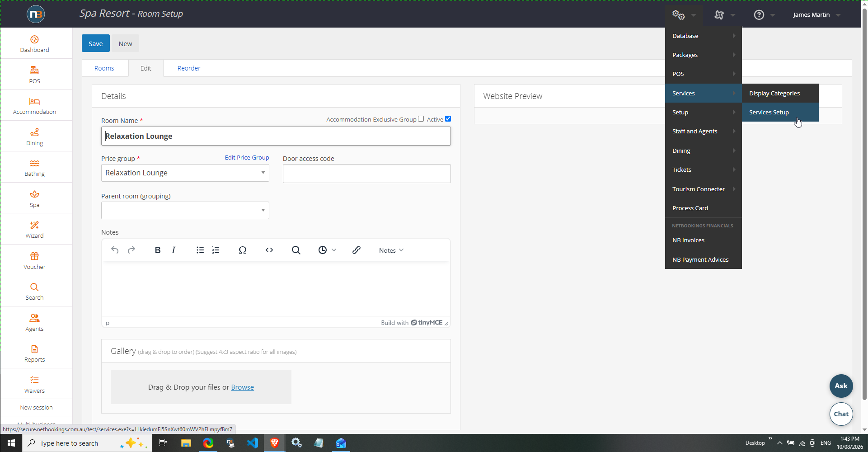The width and height of the screenshot is (868, 452).
Task: Click the NB logo in the header
Action: coord(36,14)
